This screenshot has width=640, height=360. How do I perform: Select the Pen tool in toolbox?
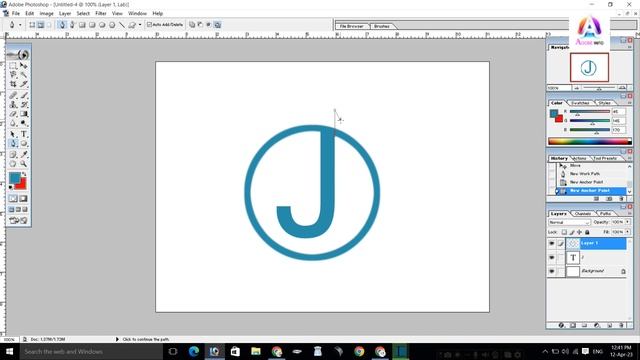coord(13,143)
